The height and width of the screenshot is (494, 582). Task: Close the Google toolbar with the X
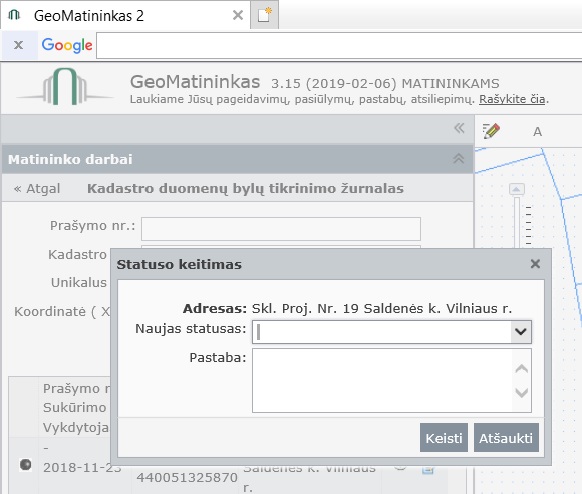point(18,45)
